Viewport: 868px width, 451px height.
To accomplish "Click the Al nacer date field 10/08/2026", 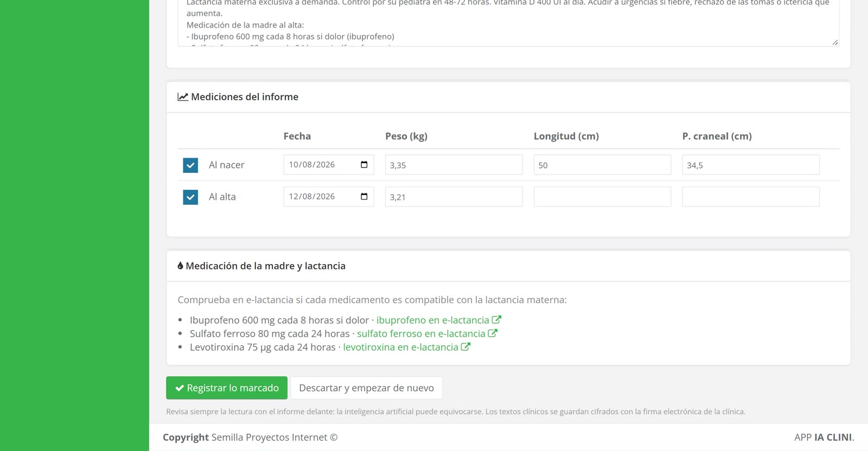I will click(329, 165).
